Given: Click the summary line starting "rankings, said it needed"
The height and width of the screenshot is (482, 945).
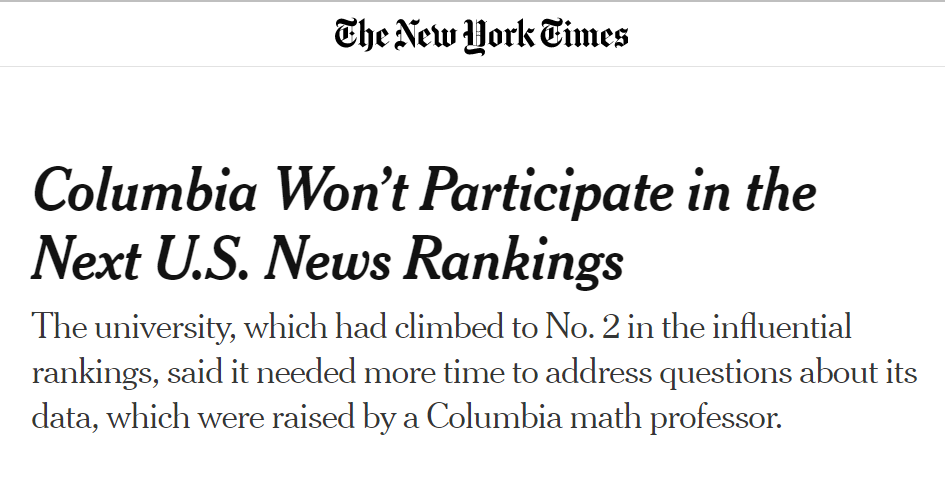Looking at the screenshot, I should (474, 374).
